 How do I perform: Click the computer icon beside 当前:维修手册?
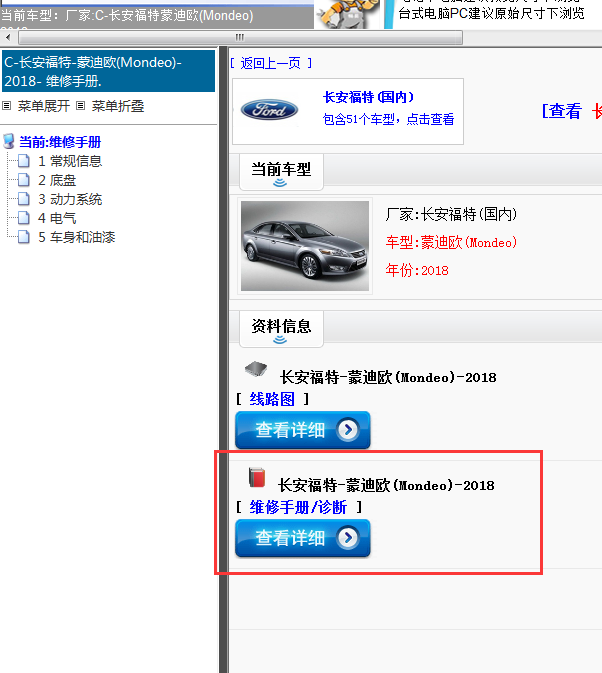(x=9, y=141)
